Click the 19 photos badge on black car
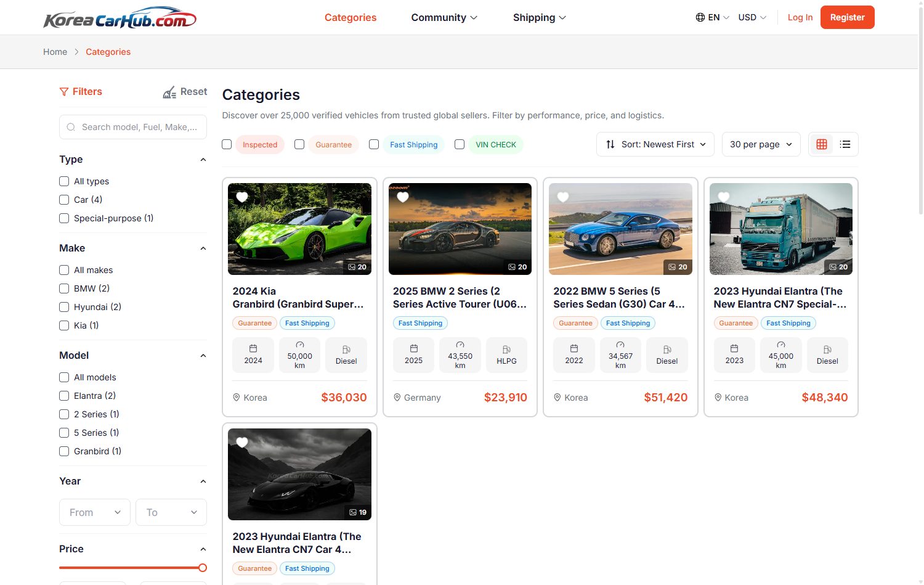Image resolution: width=924 pixels, height=585 pixels. coord(358,512)
